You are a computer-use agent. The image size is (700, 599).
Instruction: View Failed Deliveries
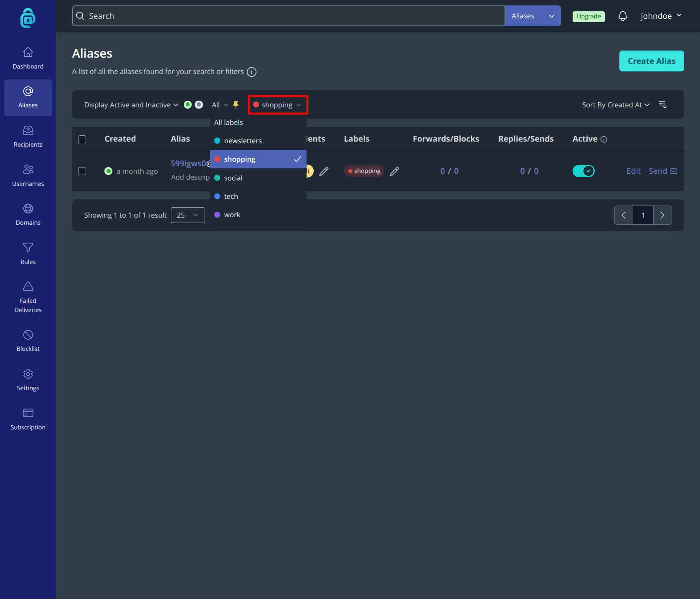[28, 297]
